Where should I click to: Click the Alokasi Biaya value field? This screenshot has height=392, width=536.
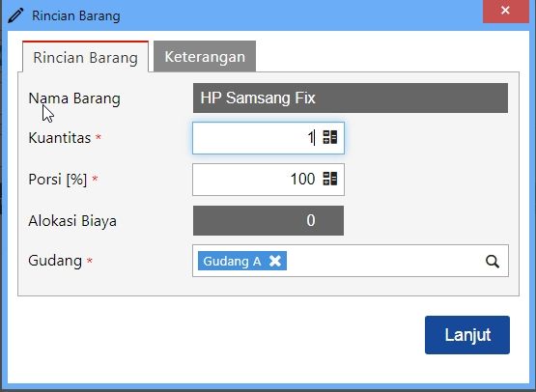point(268,220)
